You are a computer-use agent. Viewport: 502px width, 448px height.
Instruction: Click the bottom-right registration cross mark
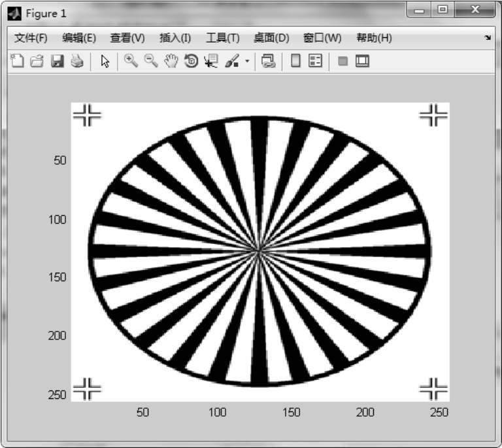433,389
